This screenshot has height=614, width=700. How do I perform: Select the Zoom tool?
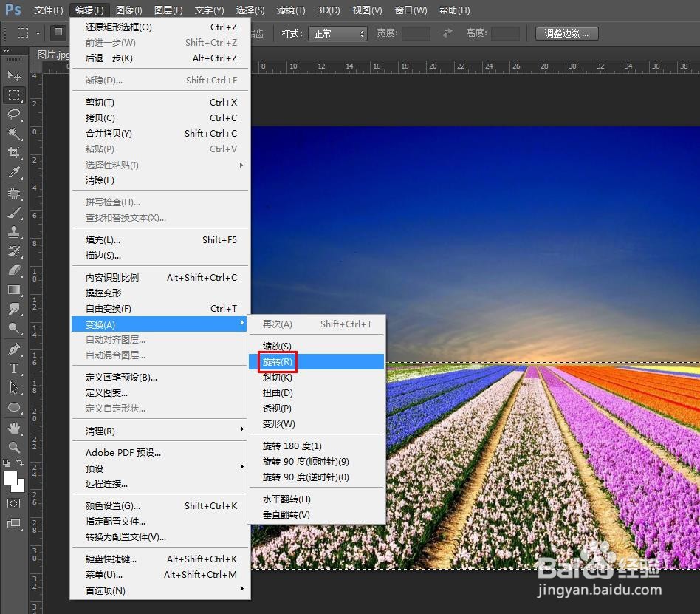15,447
